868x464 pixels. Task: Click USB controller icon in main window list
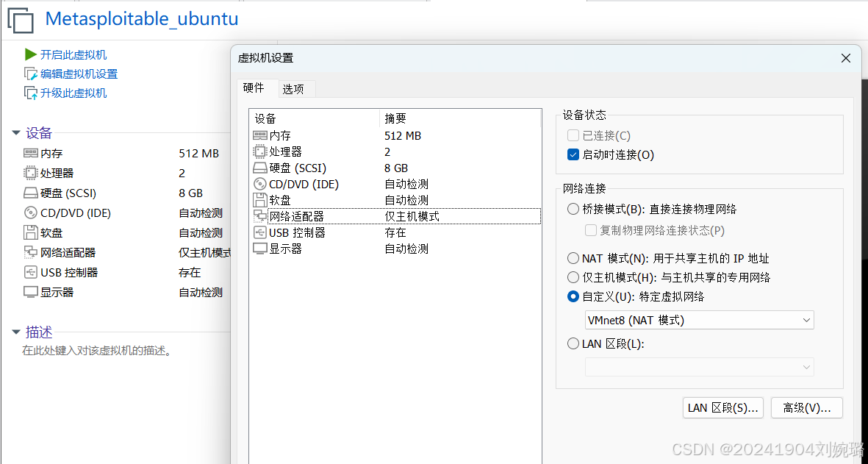click(30, 272)
